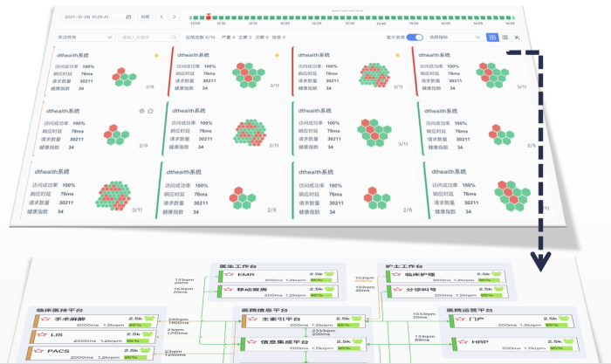Screen dimensions: 611x364
Task: Click the green host icon on HRP node
Action: (568, 341)
